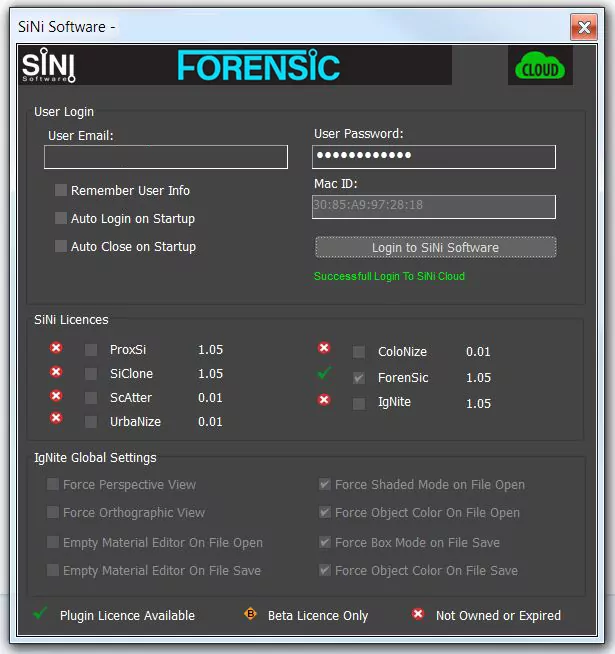
Task: Click the SiNi Software logo
Action: click(49, 66)
